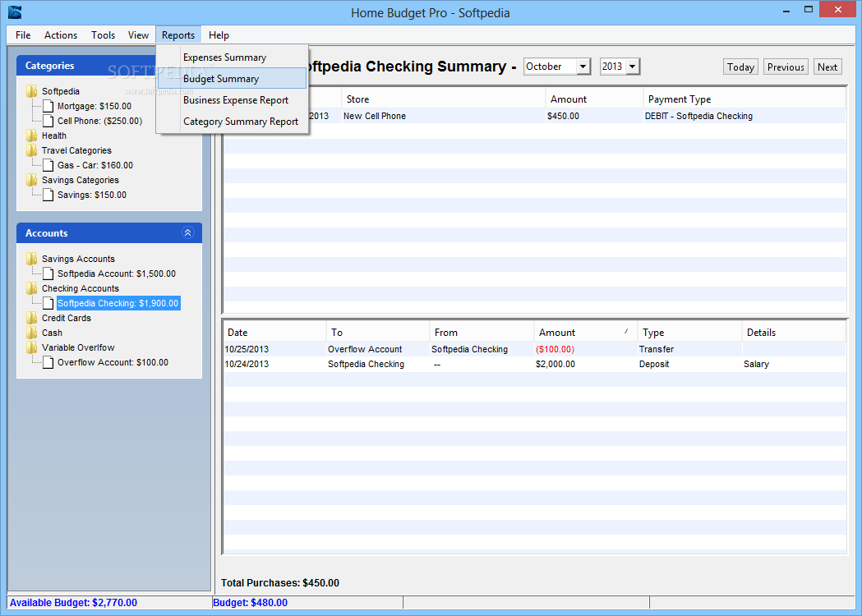Sort purchases by Payment Type header

click(x=744, y=99)
